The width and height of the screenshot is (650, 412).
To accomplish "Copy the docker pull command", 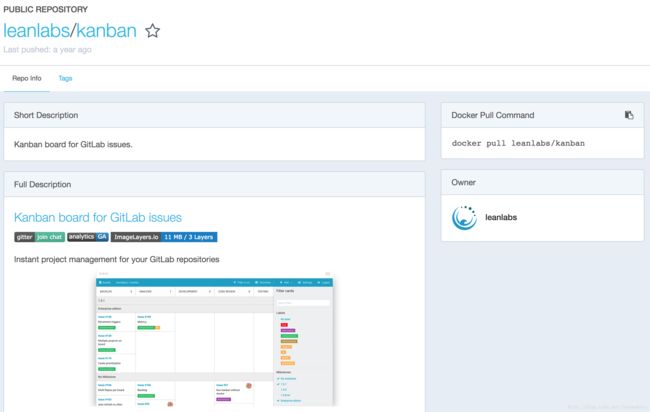I will click(x=629, y=115).
